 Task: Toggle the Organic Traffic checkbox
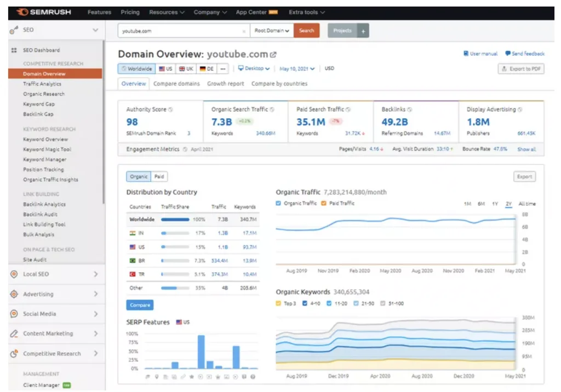click(278, 204)
